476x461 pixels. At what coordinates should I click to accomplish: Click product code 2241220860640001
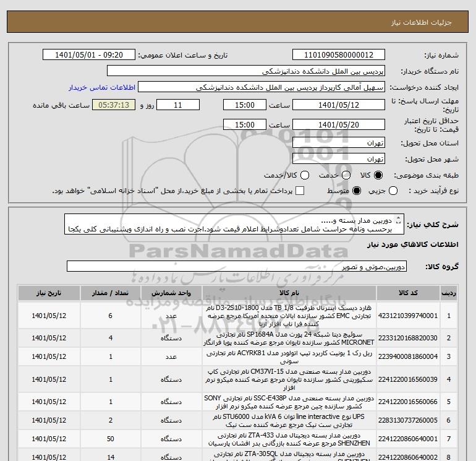coord(408,439)
